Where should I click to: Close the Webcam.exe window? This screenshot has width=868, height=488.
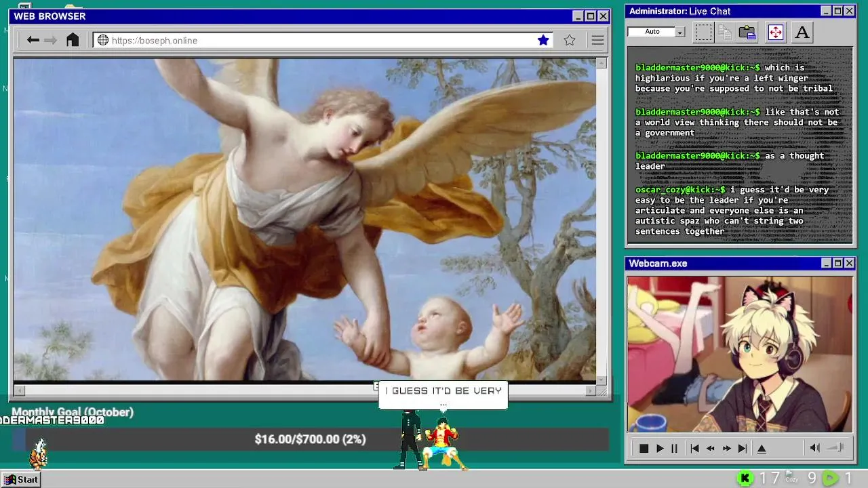pos(849,263)
